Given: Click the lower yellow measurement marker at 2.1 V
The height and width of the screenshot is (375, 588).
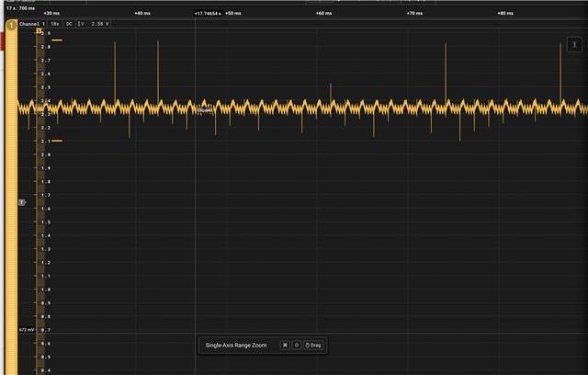Looking at the screenshot, I should [57, 141].
